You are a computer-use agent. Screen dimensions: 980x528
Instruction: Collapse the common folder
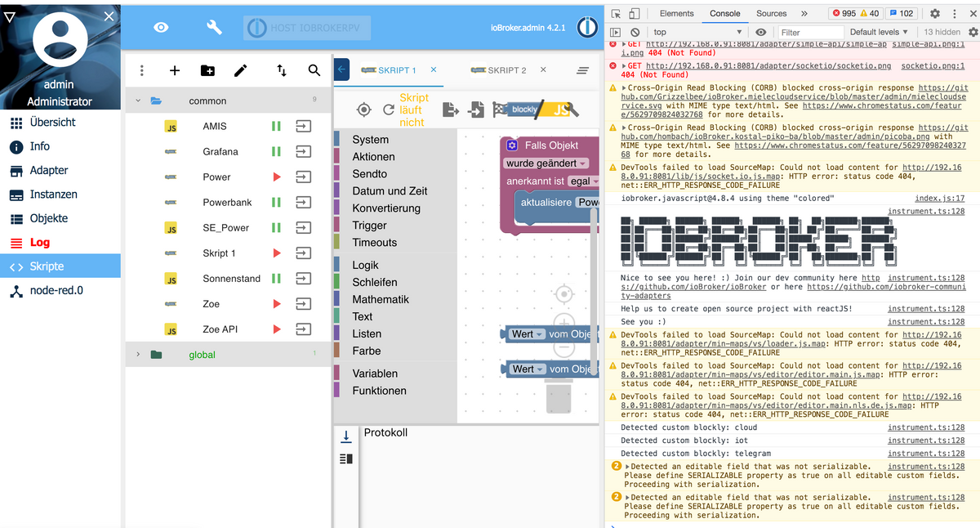click(x=138, y=101)
